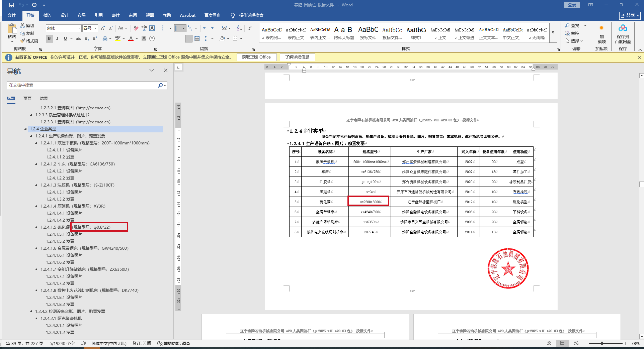Save the document from the quick access toolbar
This screenshot has width=644, height=349.
pyautogui.click(x=12, y=5)
